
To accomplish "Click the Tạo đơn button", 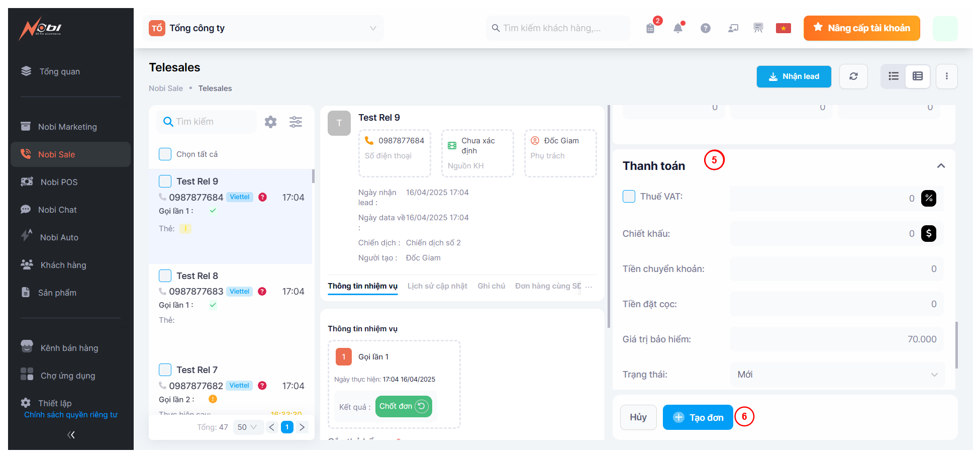I will click(698, 417).
